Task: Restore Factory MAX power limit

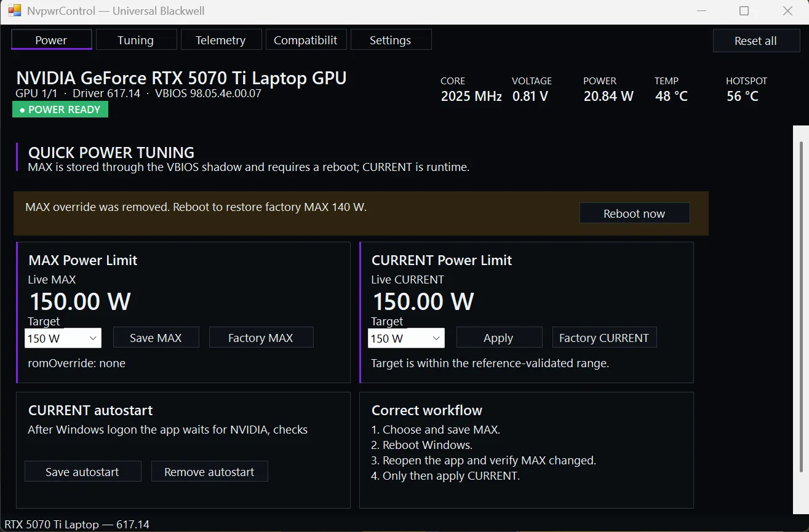Action: (x=261, y=338)
